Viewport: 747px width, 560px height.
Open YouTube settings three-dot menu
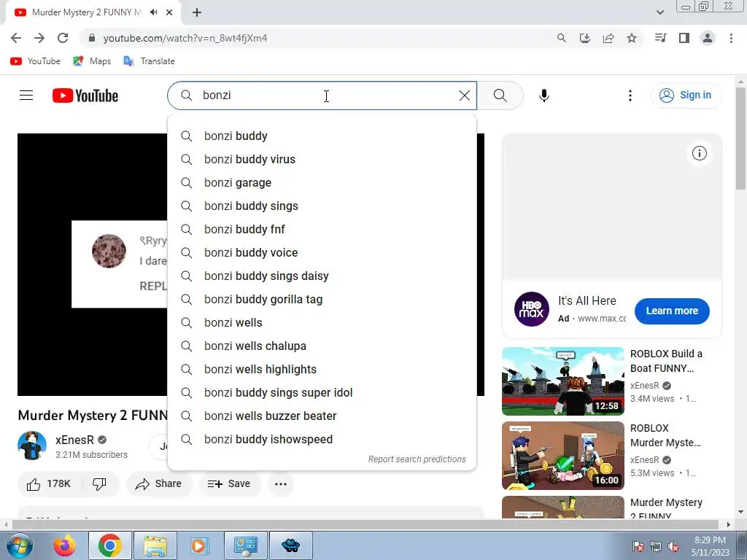tap(630, 96)
